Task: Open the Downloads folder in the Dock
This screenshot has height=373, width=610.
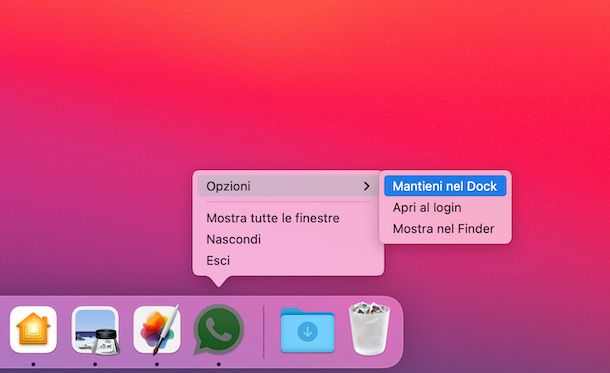Action: (x=307, y=330)
